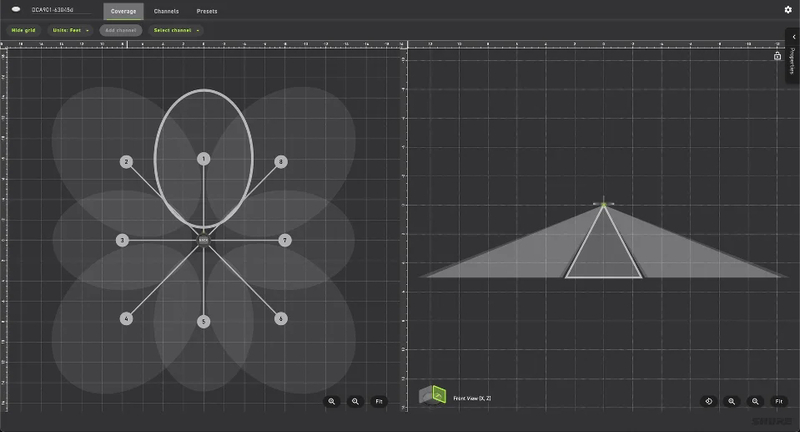Viewport: 800px width, 432px height.
Task: Zoom out on the top view pane
Action: pyautogui.click(x=355, y=401)
